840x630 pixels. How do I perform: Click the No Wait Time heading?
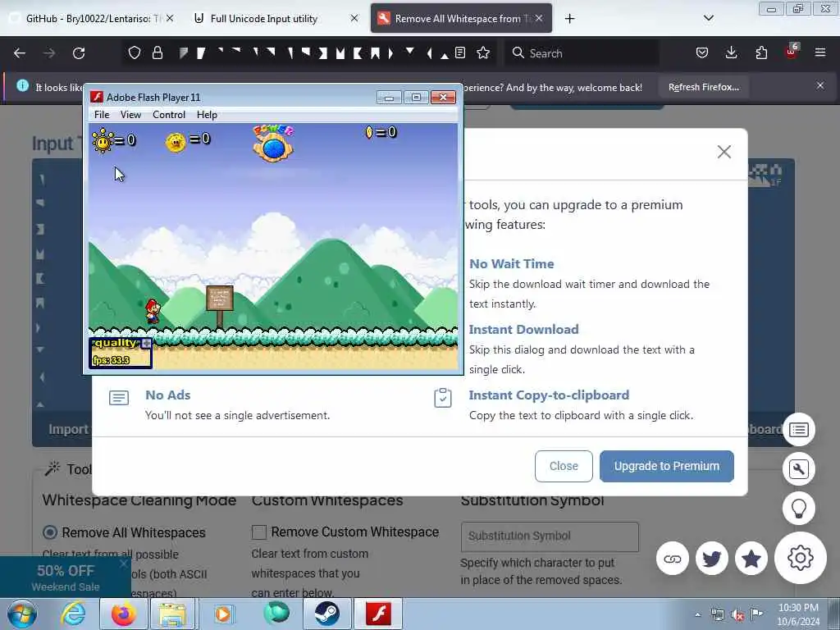[x=512, y=263]
